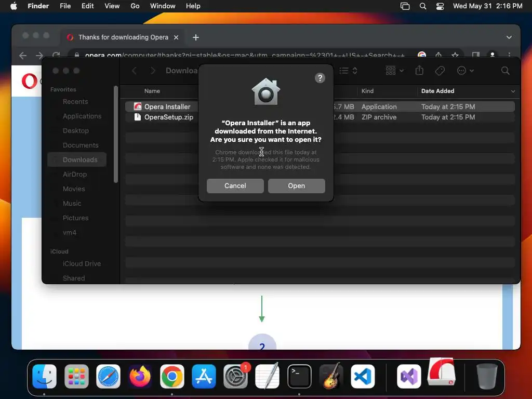Open Applications in the Finder sidebar

click(x=82, y=116)
